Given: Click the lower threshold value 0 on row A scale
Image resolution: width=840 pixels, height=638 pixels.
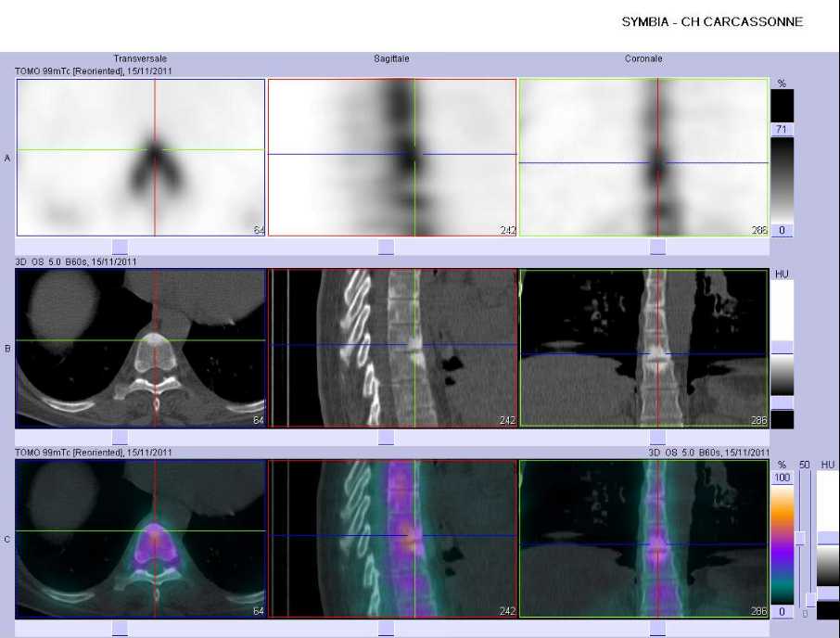Looking at the screenshot, I should pyautogui.click(x=782, y=230).
